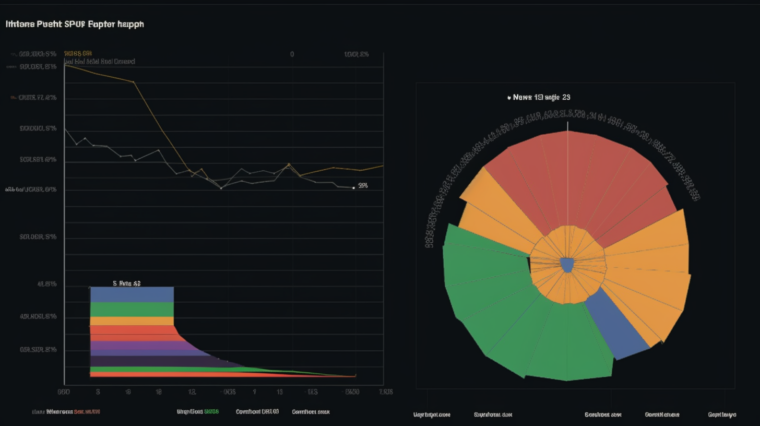Screen dimensions: 760x426
Task: Select the blue band in stacked area chart
Action: tap(132, 295)
